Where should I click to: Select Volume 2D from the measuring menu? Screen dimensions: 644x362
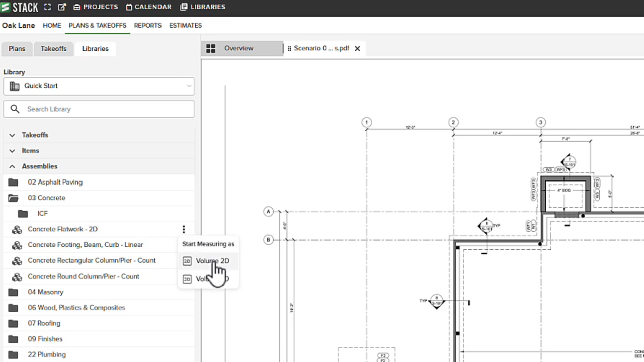(x=212, y=260)
